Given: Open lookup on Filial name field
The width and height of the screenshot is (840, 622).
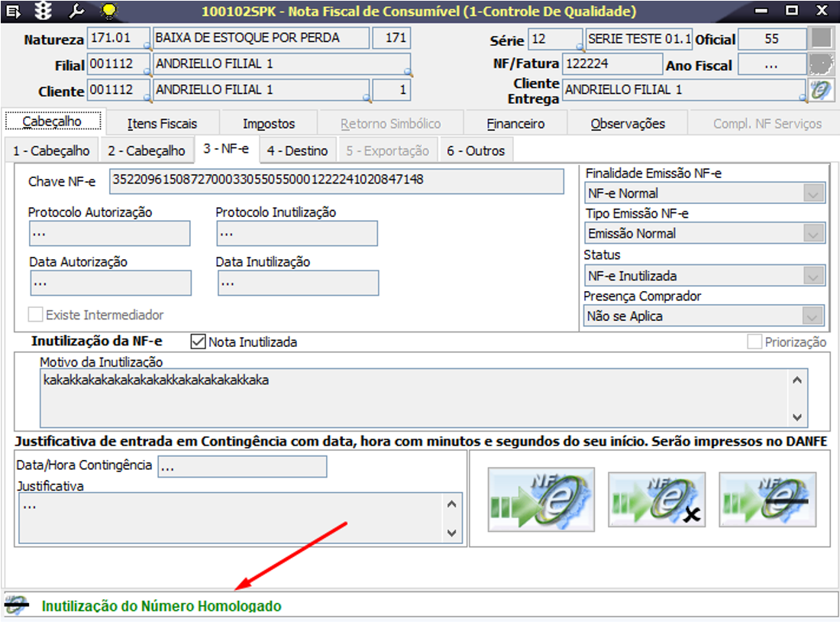Looking at the screenshot, I should point(408,72).
